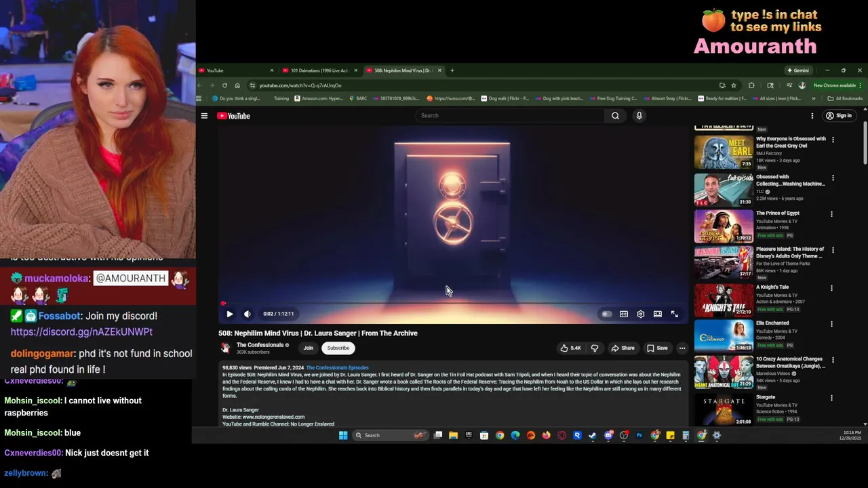The height and width of the screenshot is (488, 868).
Task: Mute the video using the speaker icon
Action: click(248, 314)
